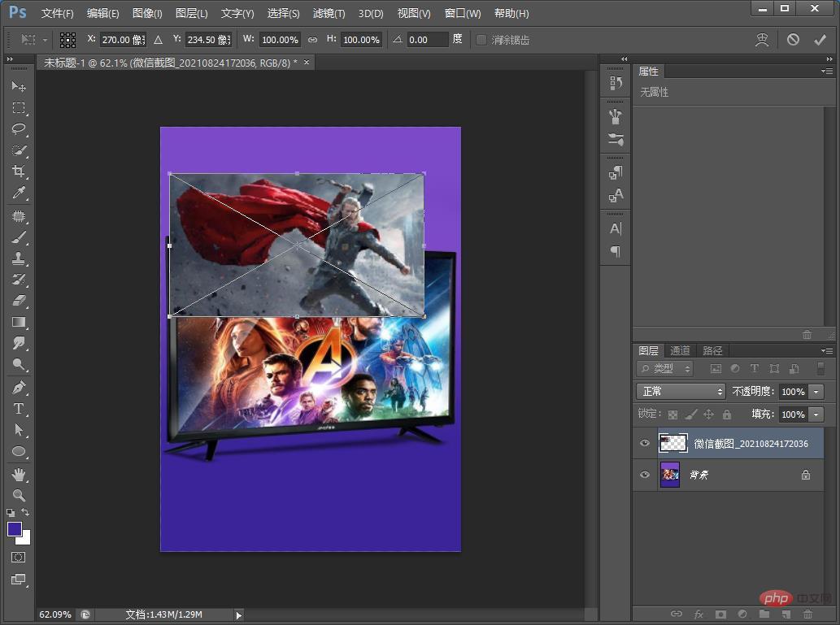
Task: Select the Lasso tool
Action: (x=18, y=129)
